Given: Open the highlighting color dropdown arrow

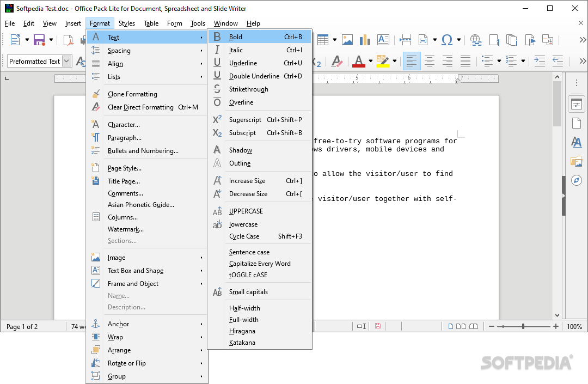Looking at the screenshot, I should coord(395,61).
